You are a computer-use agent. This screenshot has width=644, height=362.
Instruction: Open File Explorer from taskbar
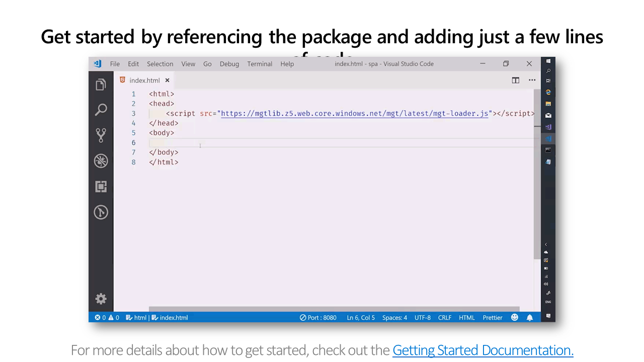pyautogui.click(x=548, y=104)
